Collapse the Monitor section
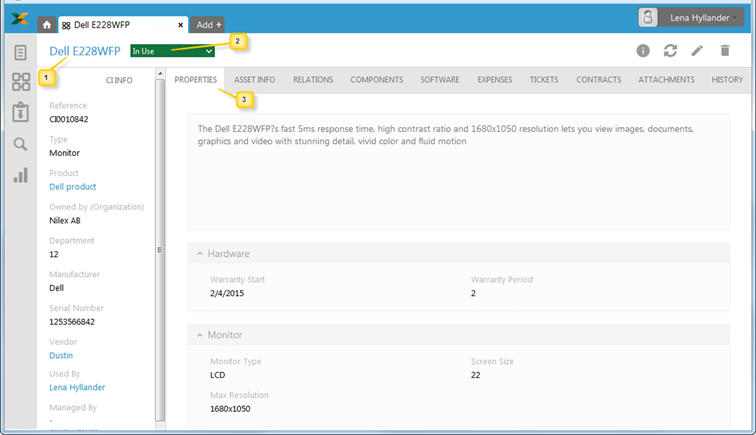The height and width of the screenshot is (435, 756). click(199, 335)
